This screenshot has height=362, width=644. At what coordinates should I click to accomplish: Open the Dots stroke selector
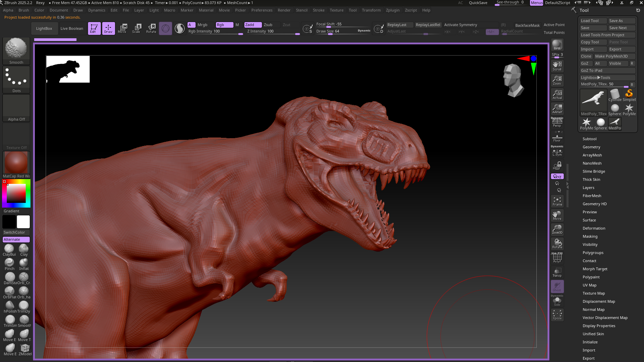(16, 80)
